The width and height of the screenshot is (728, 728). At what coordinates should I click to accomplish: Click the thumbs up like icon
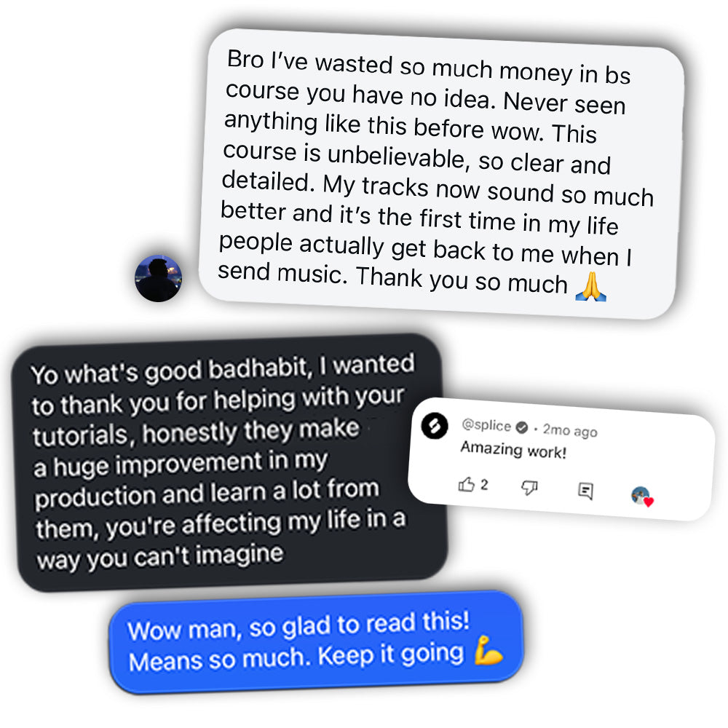(x=467, y=484)
